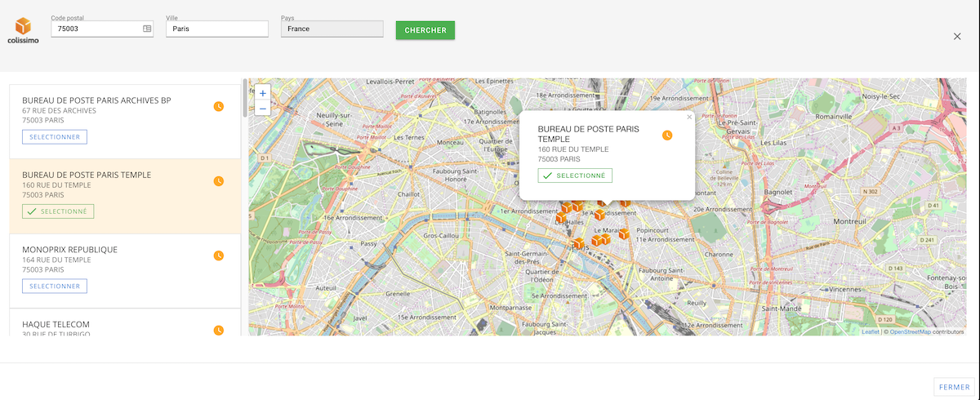Click SELECTIONNÉ under Paris Temple in list
Viewport: 980px width, 400px height.
[x=58, y=211]
